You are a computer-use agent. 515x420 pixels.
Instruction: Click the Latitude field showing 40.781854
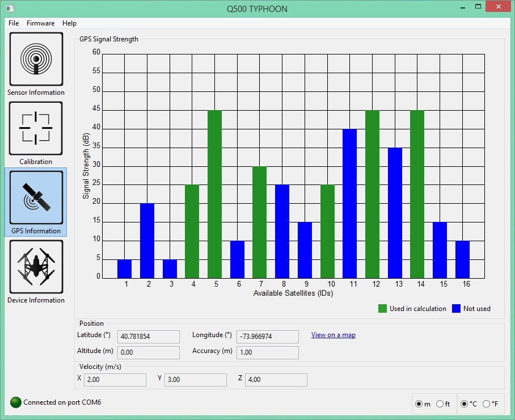[x=149, y=337]
